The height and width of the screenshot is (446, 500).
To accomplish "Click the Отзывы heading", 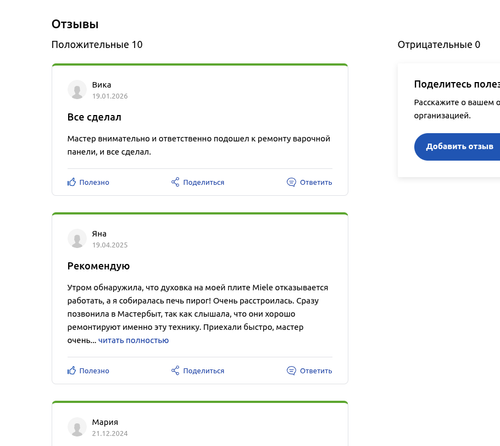I will (x=75, y=24).
